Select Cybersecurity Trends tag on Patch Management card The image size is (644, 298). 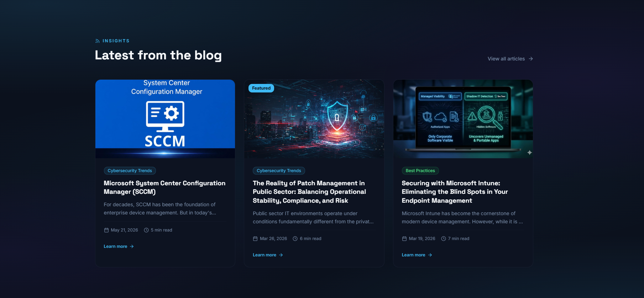click(279, 171)
